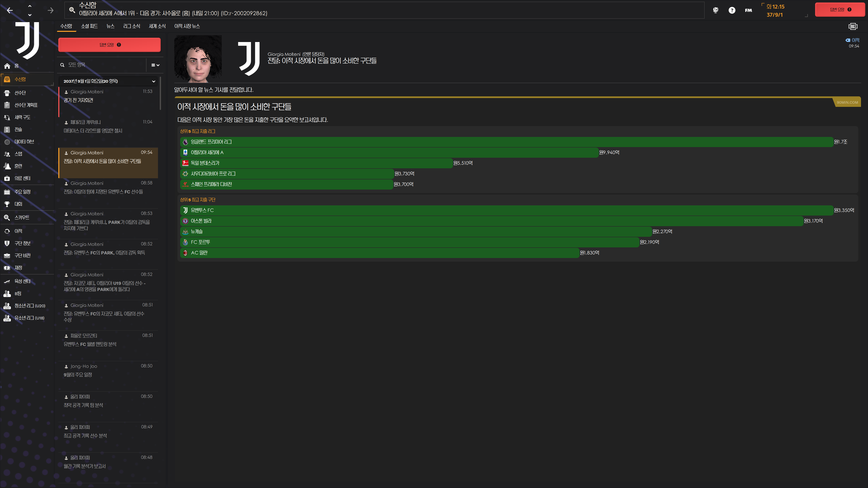This screenshot has height=488, width=868.
Task: Open 의료 센터 medical centre in sidebar
Action: pos(27,178)
